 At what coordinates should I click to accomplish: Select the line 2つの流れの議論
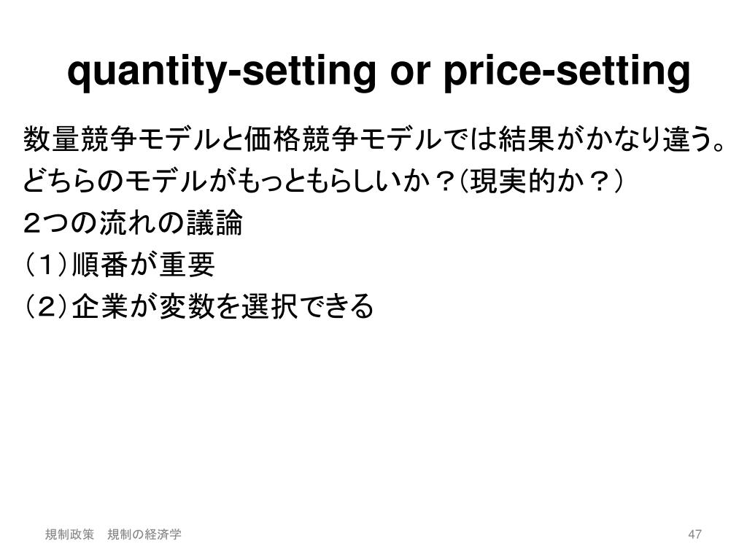tap(133, 223)
